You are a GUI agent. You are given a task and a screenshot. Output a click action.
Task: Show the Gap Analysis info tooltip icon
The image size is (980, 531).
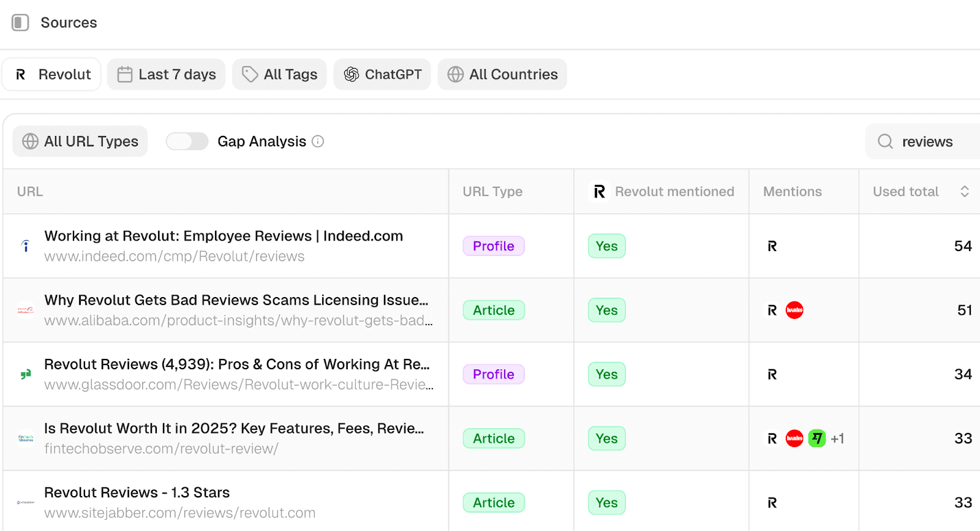(x=318, y=141)
